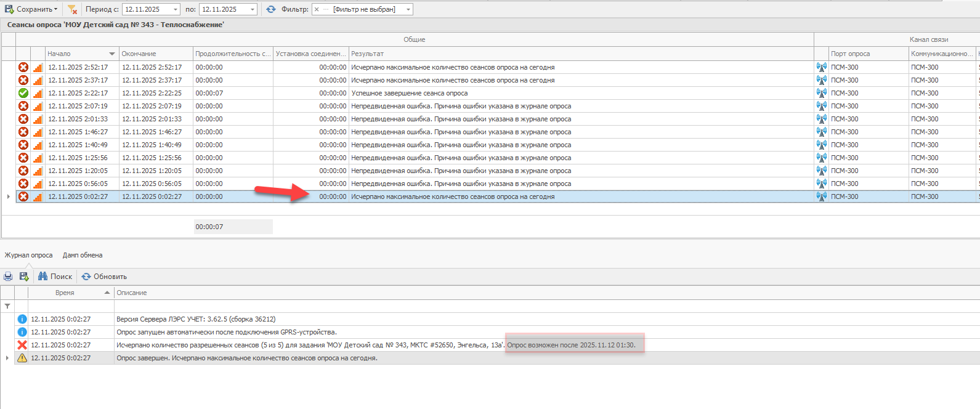Click the save log icon in journal toolbar
This screenshot has width=980, height=409.
pyautogui.click(x=24, y=277)
